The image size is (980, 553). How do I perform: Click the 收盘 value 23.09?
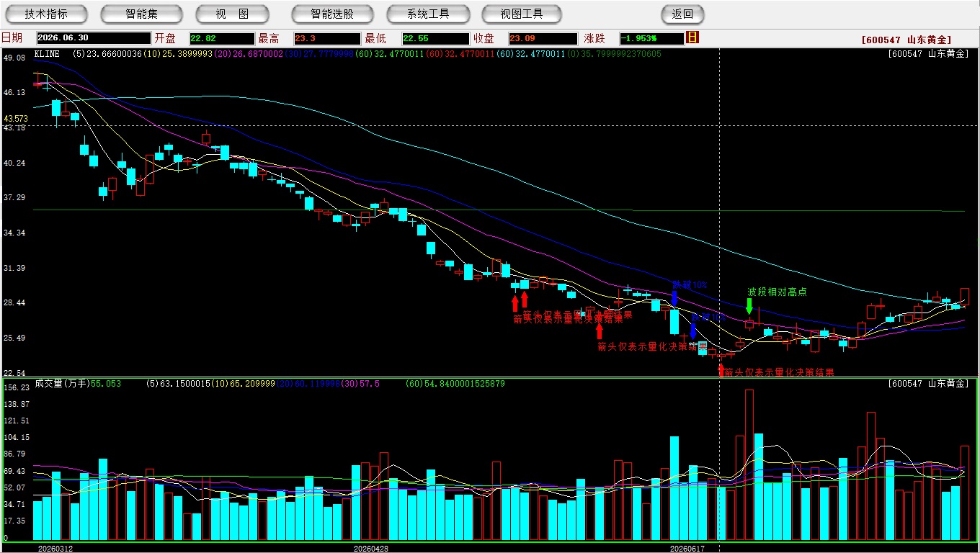point(543,38)
